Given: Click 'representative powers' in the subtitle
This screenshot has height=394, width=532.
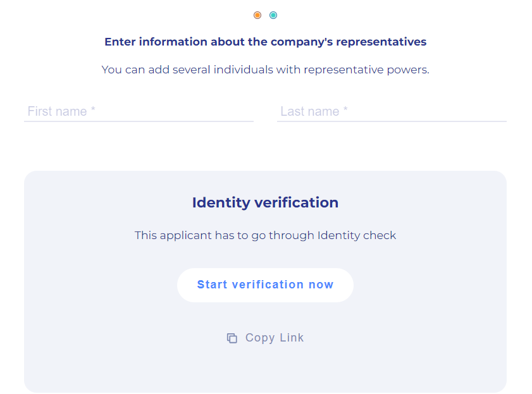Looking at the screenshot, I should (x=366, y=70).
